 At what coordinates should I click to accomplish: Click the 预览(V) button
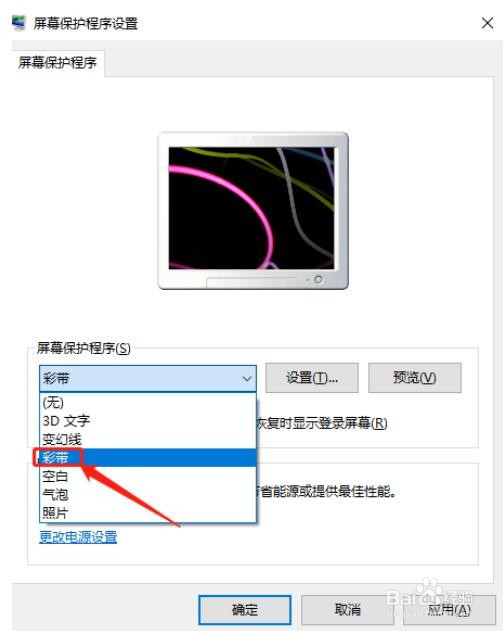(x=414, y=378)
